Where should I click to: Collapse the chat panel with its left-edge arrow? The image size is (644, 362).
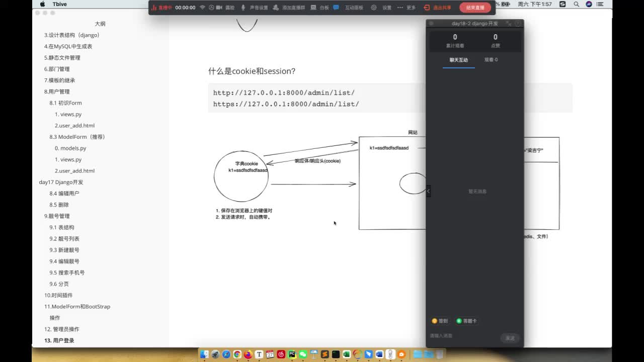click(428, 191)
